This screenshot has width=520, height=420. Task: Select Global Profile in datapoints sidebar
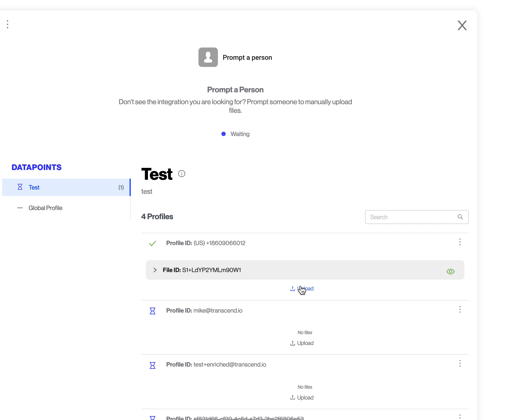45,208
